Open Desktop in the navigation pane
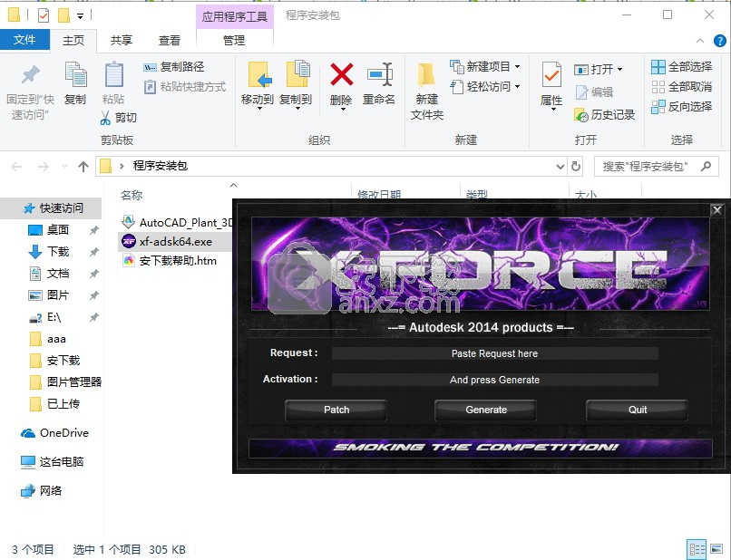 (x=58, y=229)
